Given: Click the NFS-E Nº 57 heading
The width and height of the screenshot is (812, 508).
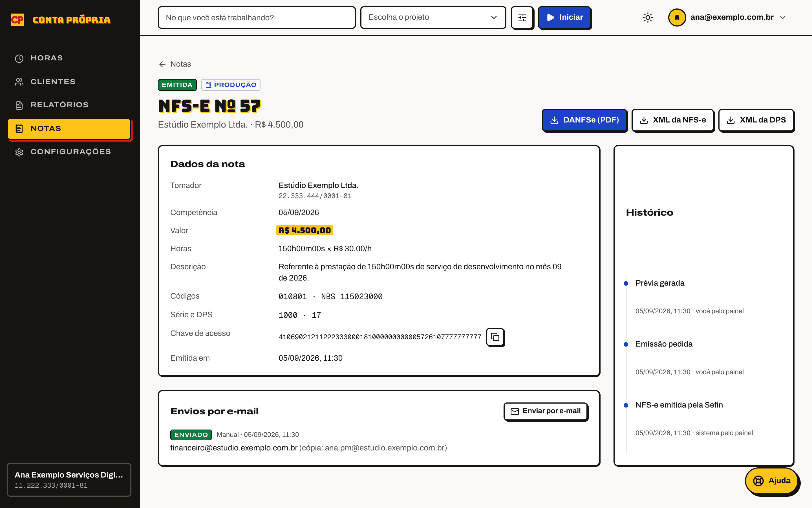Looking at the screenshot, I should click(209, 106).
